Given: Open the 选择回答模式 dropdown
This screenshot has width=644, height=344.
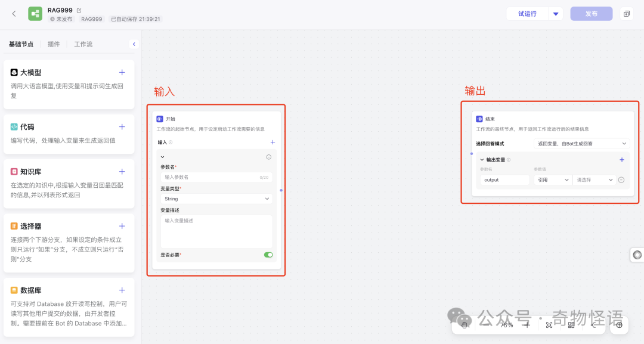Looking at the screenshot, I should click(581, 144).
